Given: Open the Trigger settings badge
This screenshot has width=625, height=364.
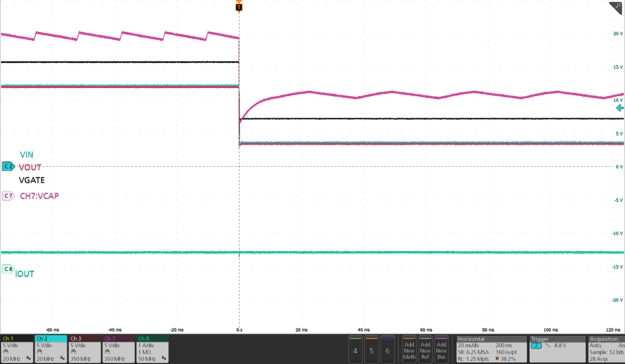Looking at the screenshot, I should [557, 349].
